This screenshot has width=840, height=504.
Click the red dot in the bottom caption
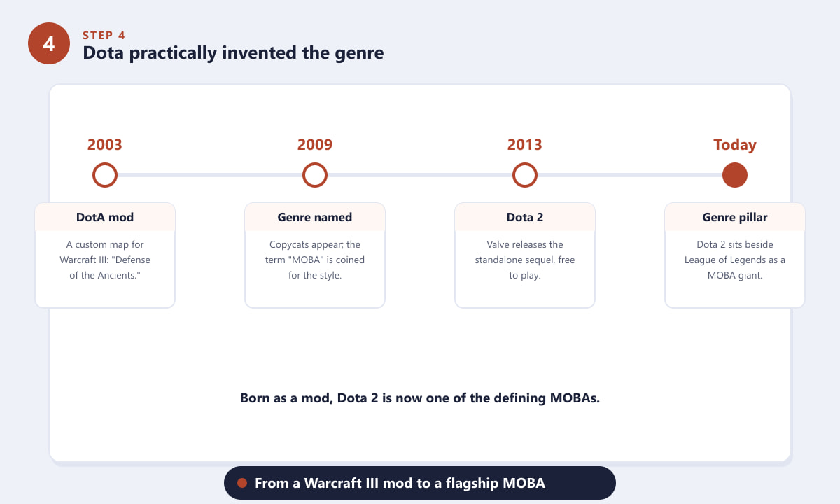click(x=242, y=483)
